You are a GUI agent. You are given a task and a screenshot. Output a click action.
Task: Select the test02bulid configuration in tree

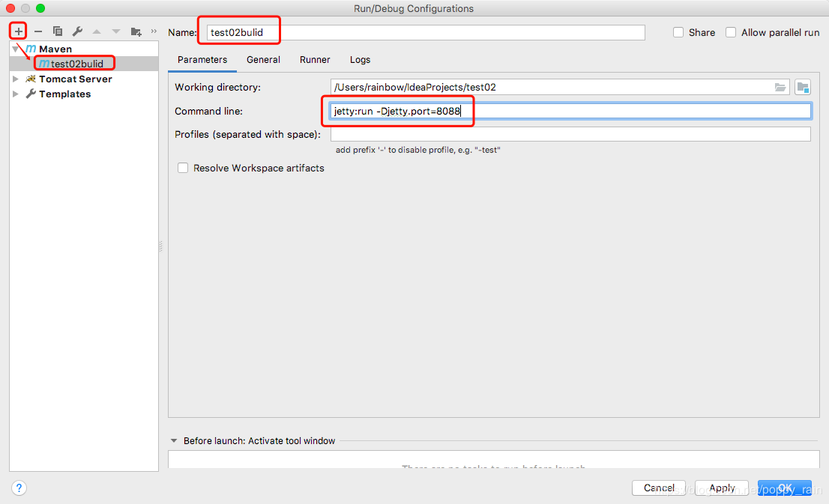(x=83, y=64)
